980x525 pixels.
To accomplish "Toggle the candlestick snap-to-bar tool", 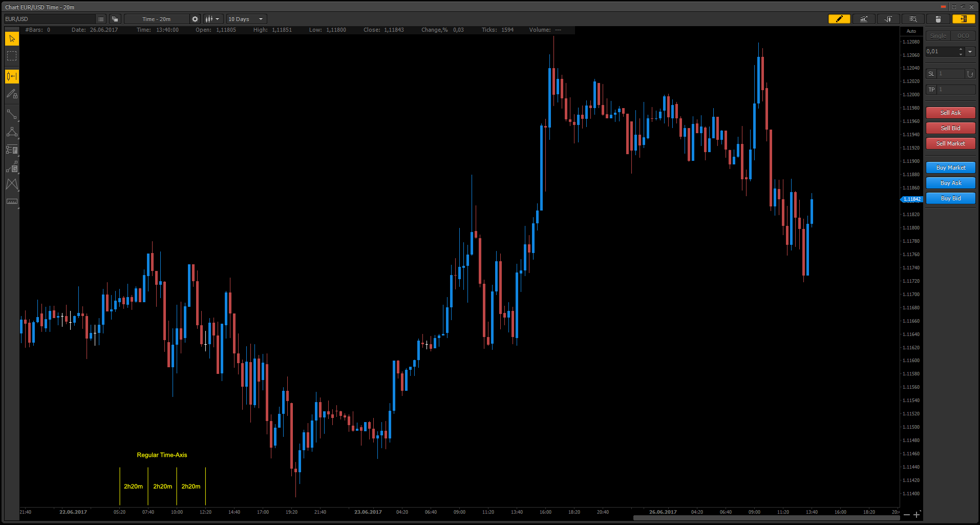I will pos(12,76).
